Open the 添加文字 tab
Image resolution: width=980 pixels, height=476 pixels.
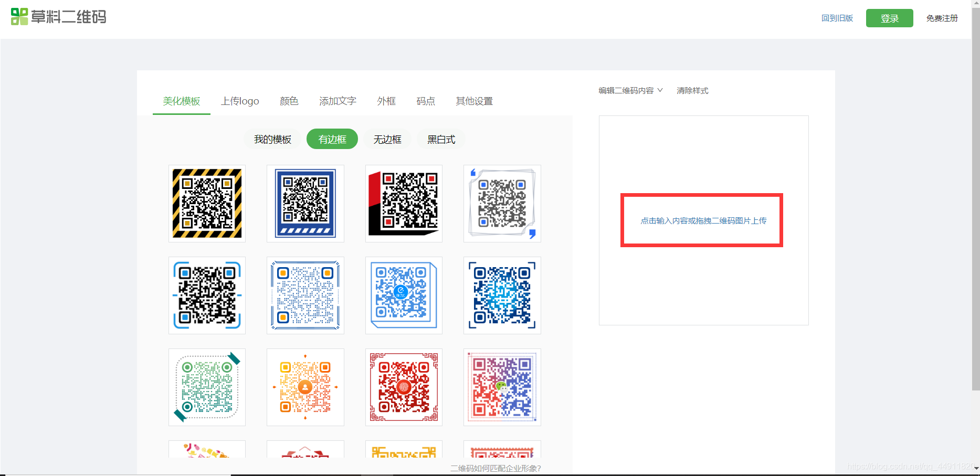point(338,101)
